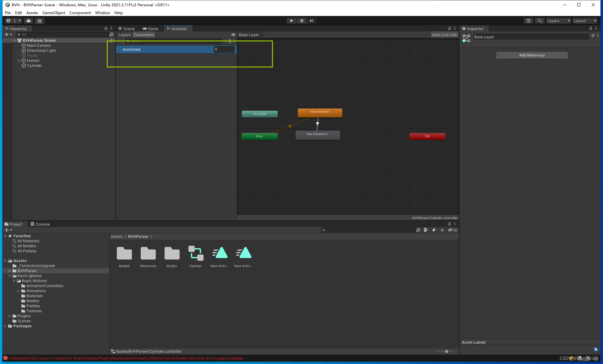Open the Project create (+) dropdown
This screenshot has height=364, width=603.
tap(8, 230)
